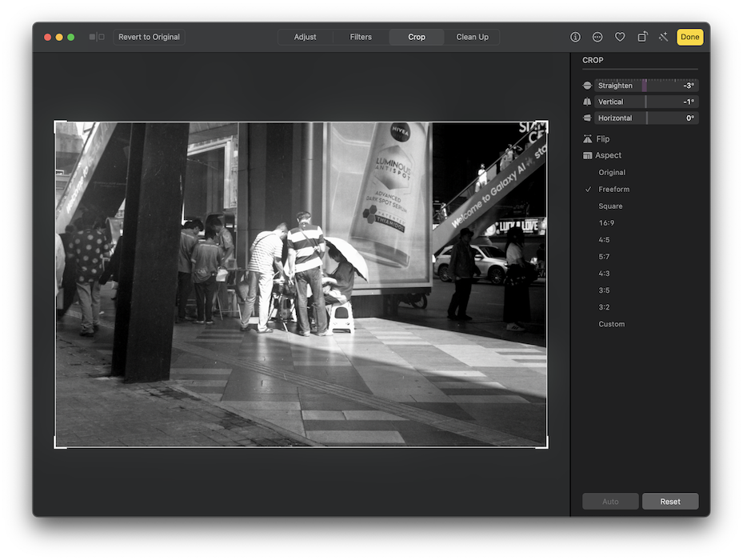This screenshot has height=560, width=743.
Task: Select the 3:5 aspect ratio
Action: pos(604,290)
